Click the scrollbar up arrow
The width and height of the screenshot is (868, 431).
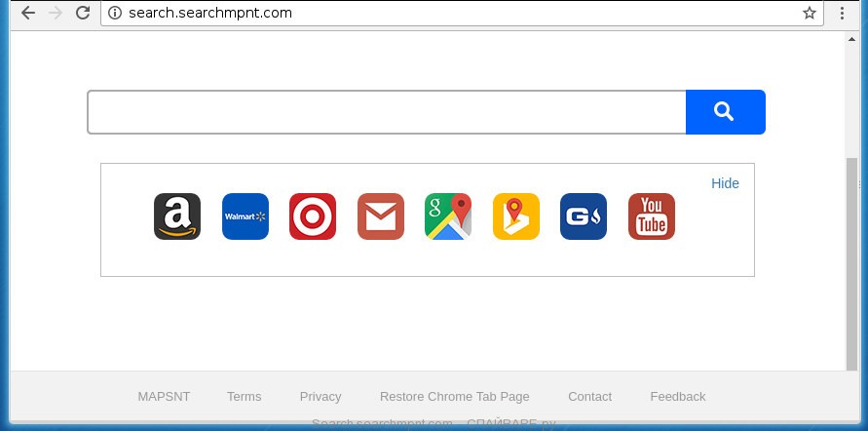pos(852,39)
